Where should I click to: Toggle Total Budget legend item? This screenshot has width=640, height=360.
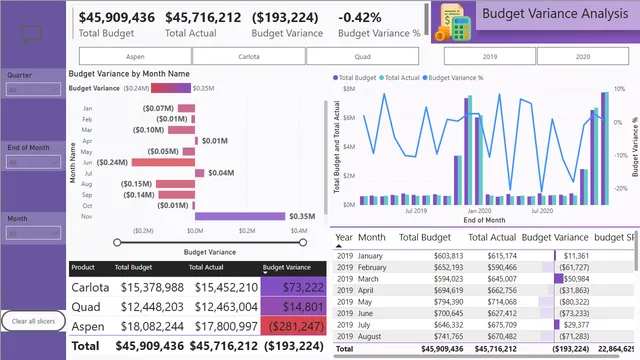click(354, 78)
